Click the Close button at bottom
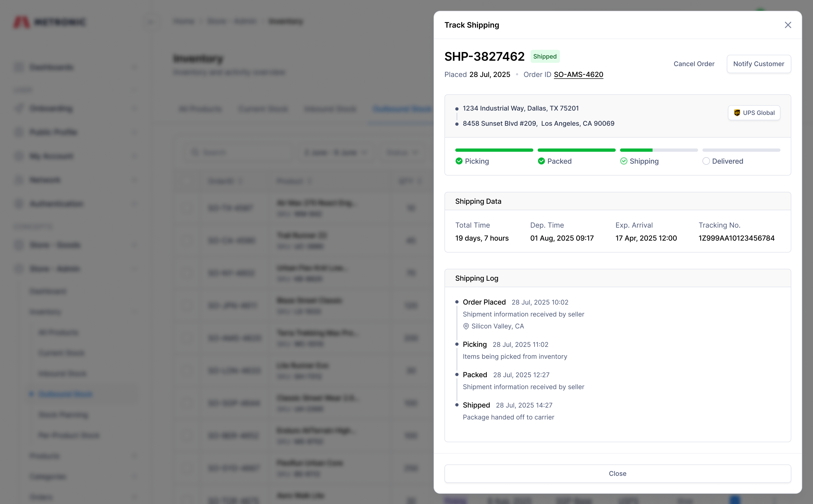The image size is (813, 504). 617,473
